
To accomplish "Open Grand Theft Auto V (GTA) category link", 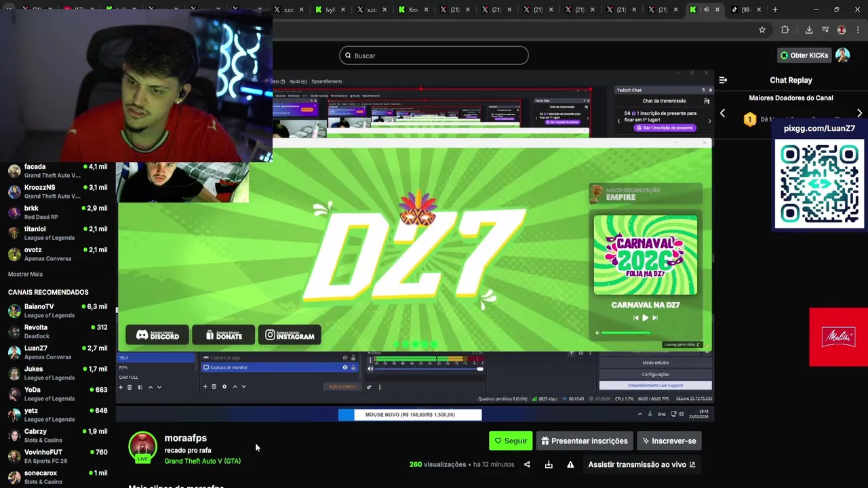I will [202, 461].
